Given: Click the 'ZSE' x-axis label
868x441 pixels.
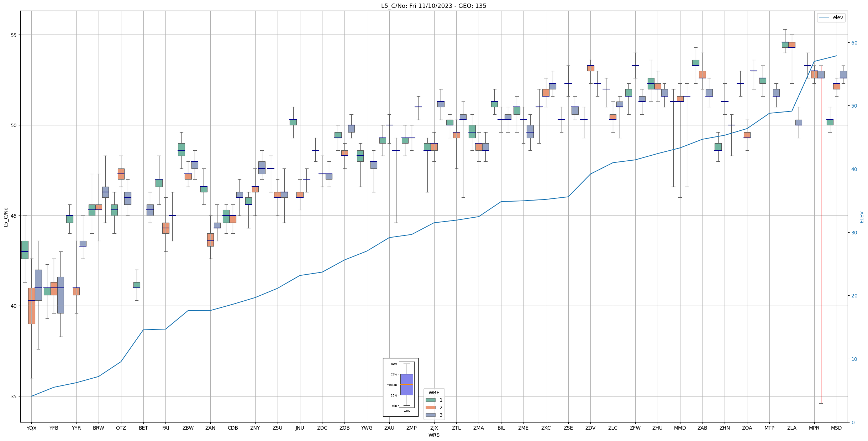Looking at the screenshot, I should (x=568, y=428).
